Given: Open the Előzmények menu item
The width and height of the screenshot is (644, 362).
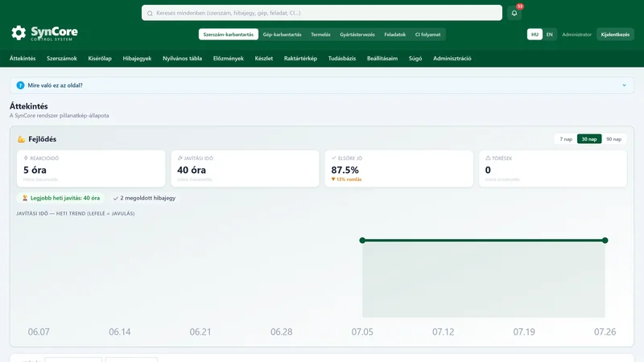Looking at the screenshot, I should (229, 58).
